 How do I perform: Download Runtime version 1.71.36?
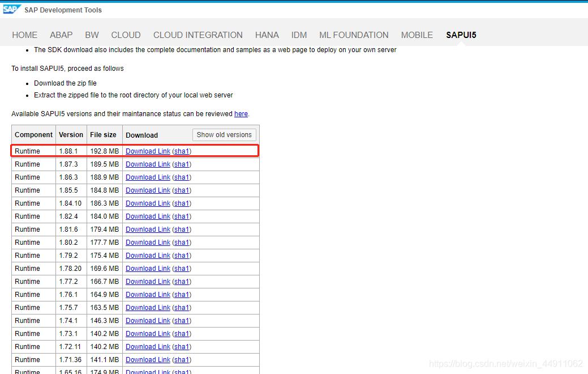[148, 360]
